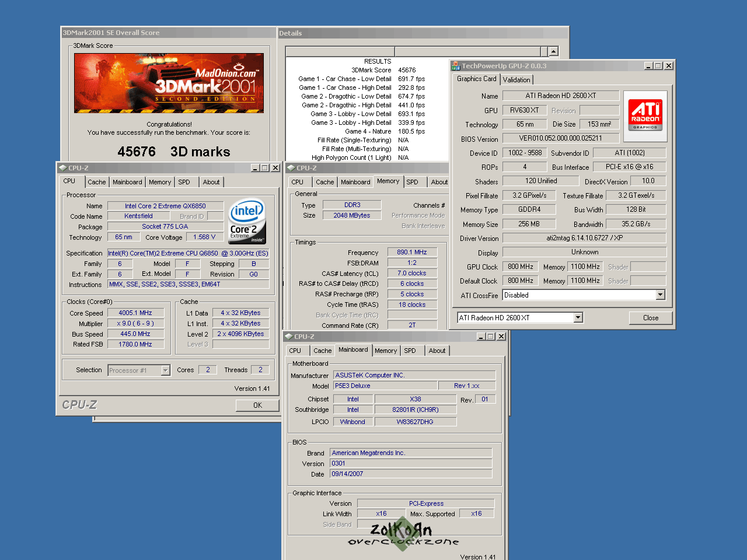Click the BIOS date 09/14/2007
The image size is (747, 560).
point(411,474)
